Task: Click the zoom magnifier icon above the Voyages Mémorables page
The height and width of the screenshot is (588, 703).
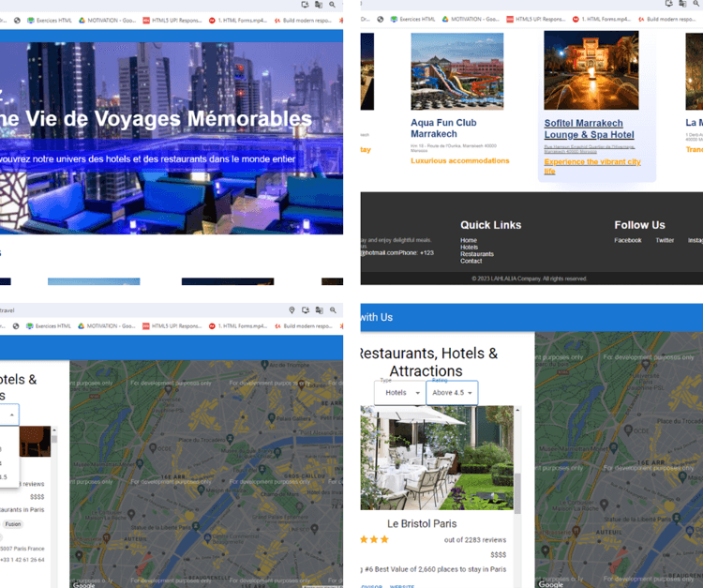Action: [x=332, y=5]
